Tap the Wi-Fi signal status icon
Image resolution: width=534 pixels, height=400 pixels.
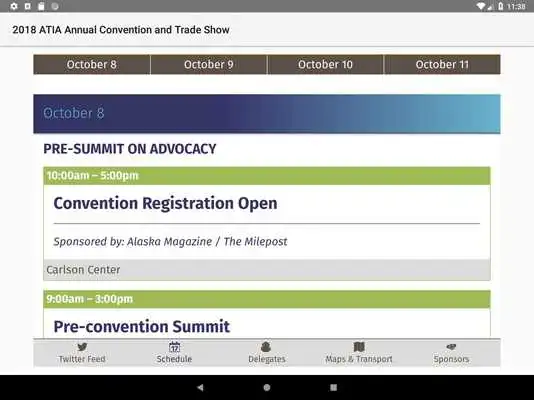point(481,6)
